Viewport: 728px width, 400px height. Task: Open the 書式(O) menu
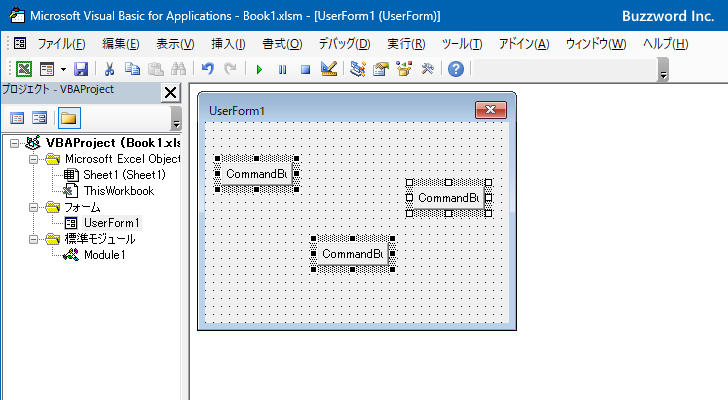click(x=282, y=44)
